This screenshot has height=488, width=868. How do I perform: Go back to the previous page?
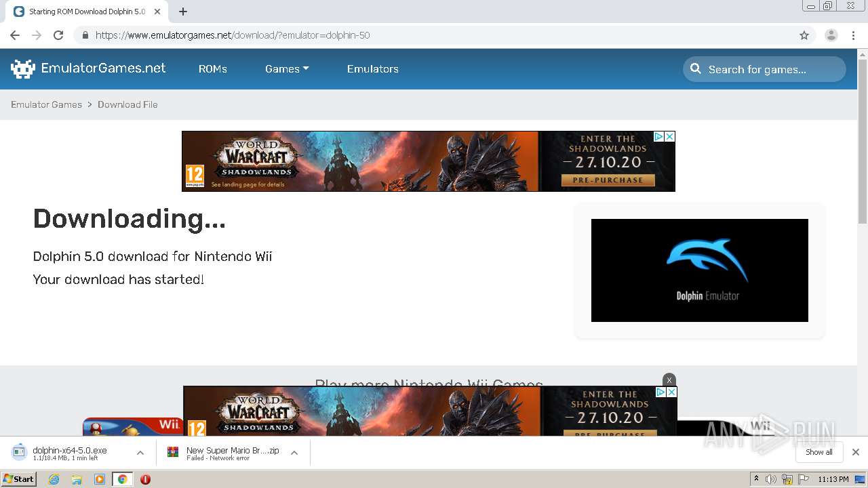(15, 35)
